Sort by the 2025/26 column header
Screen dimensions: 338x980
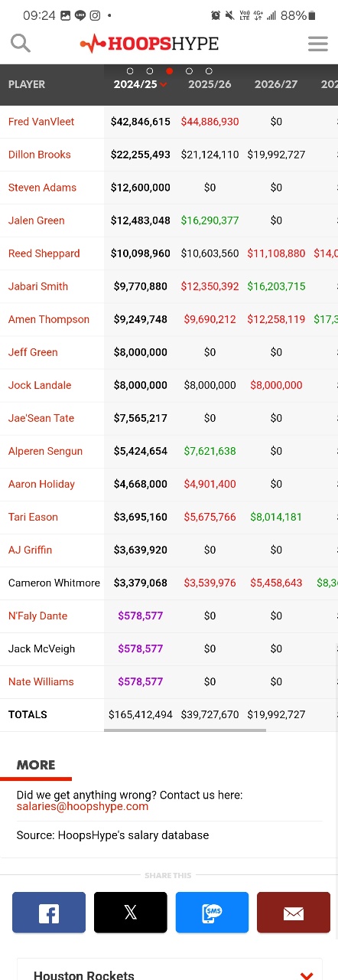tap(210, 84)
